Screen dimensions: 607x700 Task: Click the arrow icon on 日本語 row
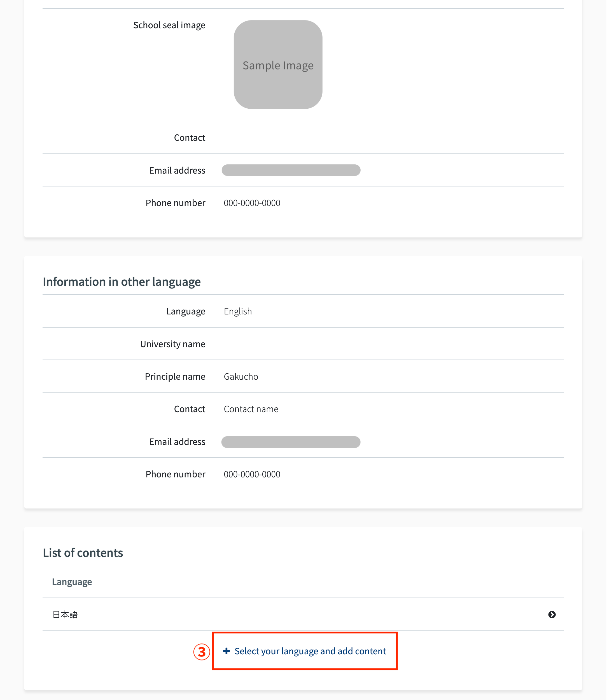(x=552, y=614)
